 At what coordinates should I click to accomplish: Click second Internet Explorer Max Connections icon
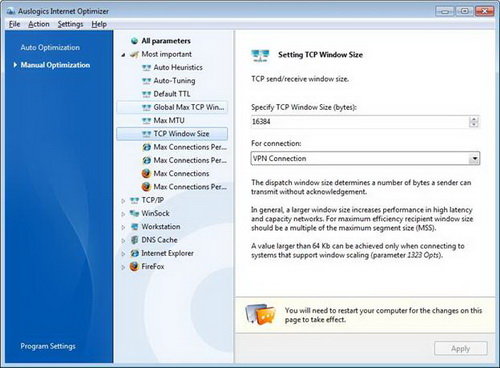[x=147, y=160]
